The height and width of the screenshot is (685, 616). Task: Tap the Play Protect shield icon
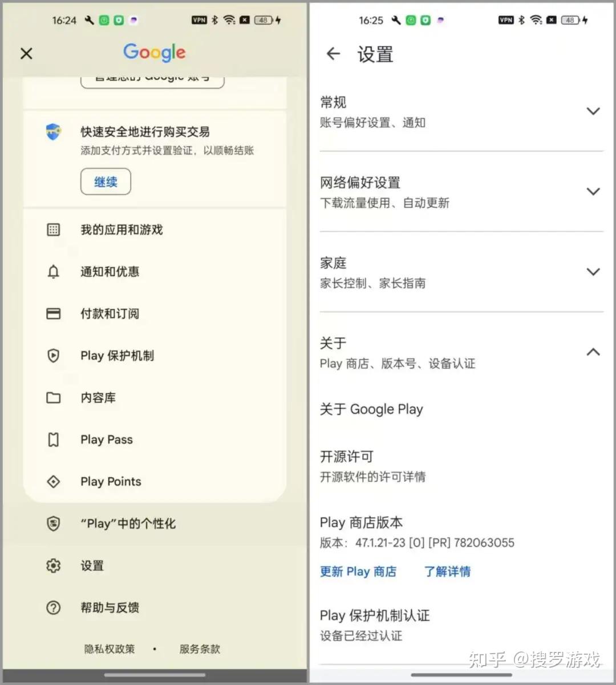pyautogui.click(x=53, y=356)
